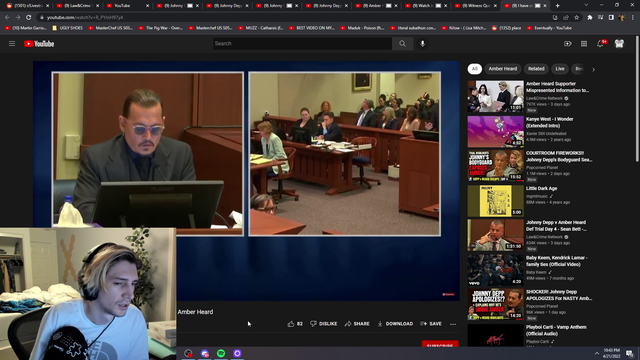Viewport: 640px width, 360px height.
Task: Expand more filter chips with right chevron
Action: tap(593, 69)
